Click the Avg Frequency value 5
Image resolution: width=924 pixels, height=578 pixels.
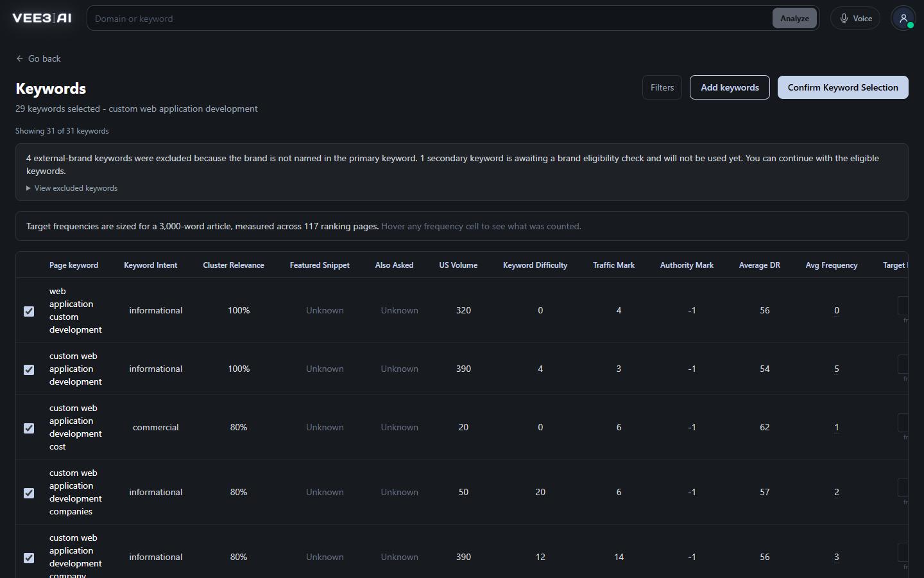pyautogui.click(x=837, y=369)
